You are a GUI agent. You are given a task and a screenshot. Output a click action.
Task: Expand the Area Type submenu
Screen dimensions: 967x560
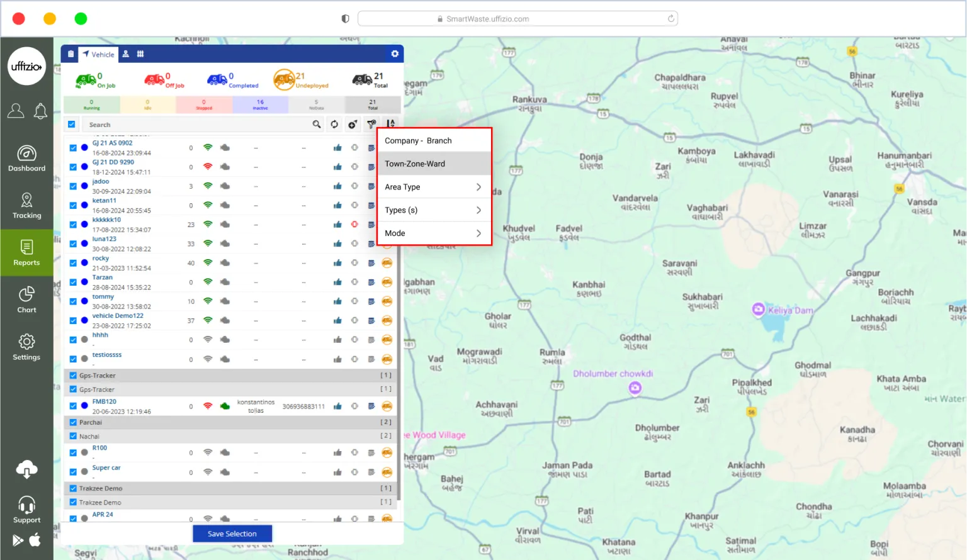click(x=434, y=187)
